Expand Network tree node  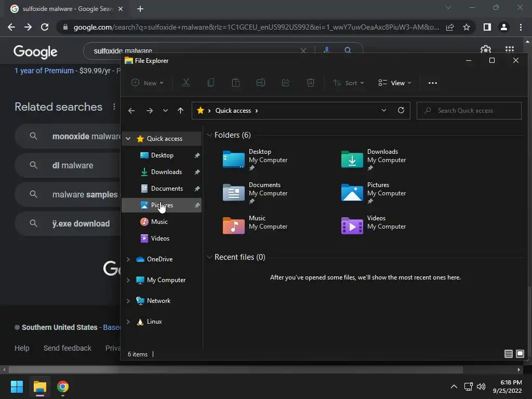tap(128, 301)
